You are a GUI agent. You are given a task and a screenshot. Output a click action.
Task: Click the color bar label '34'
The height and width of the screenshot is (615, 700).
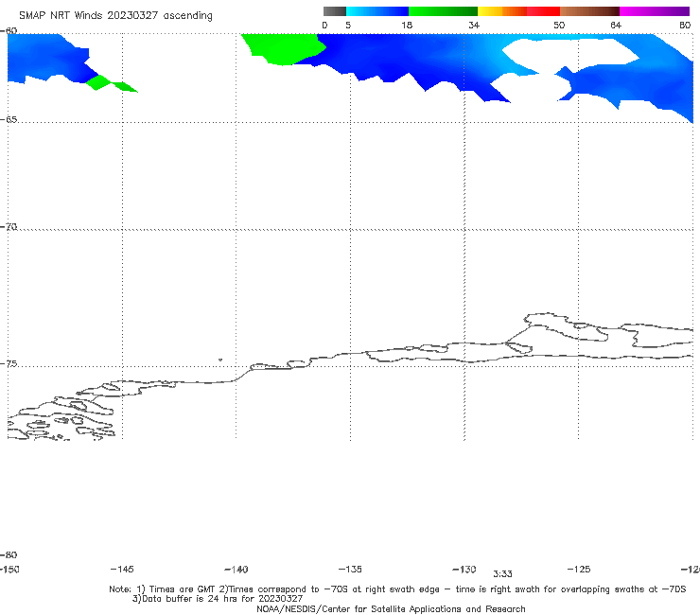click(x=474, y=26)
